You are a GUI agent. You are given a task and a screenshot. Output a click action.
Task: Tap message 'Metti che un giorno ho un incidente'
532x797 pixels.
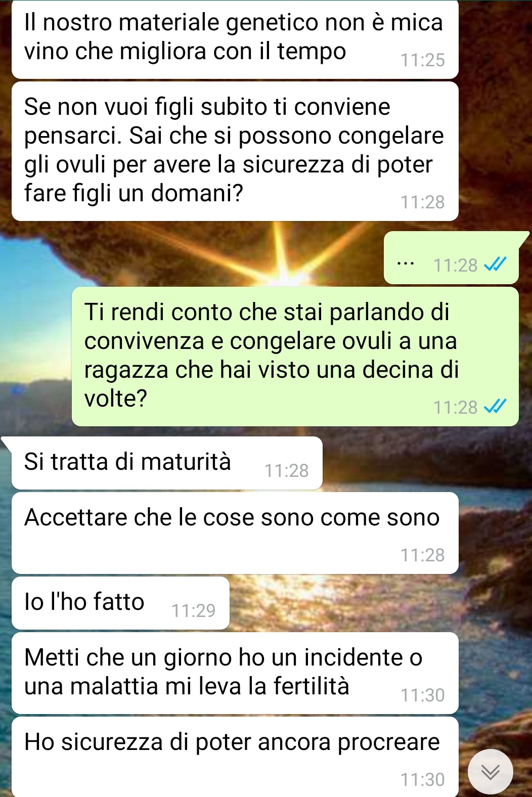pyautogui.click(x=235, y=673)
